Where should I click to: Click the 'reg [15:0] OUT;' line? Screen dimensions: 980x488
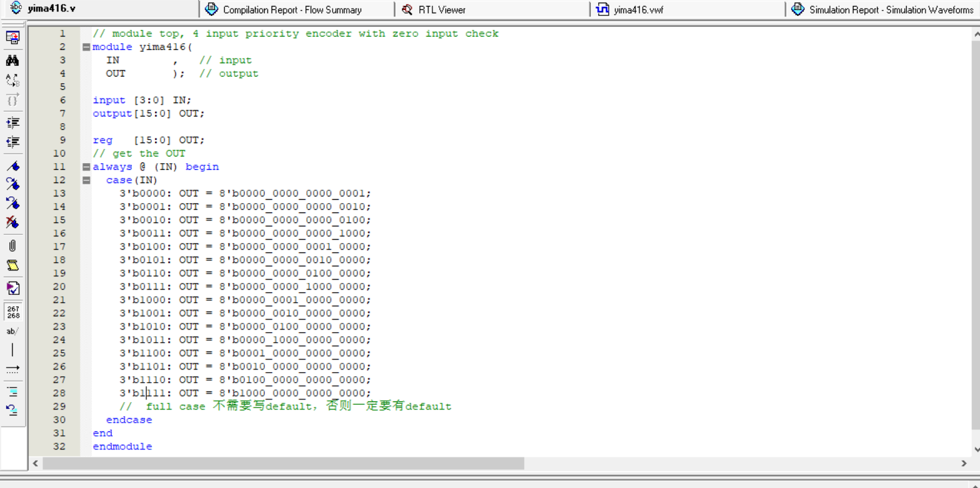coord(148,140)
